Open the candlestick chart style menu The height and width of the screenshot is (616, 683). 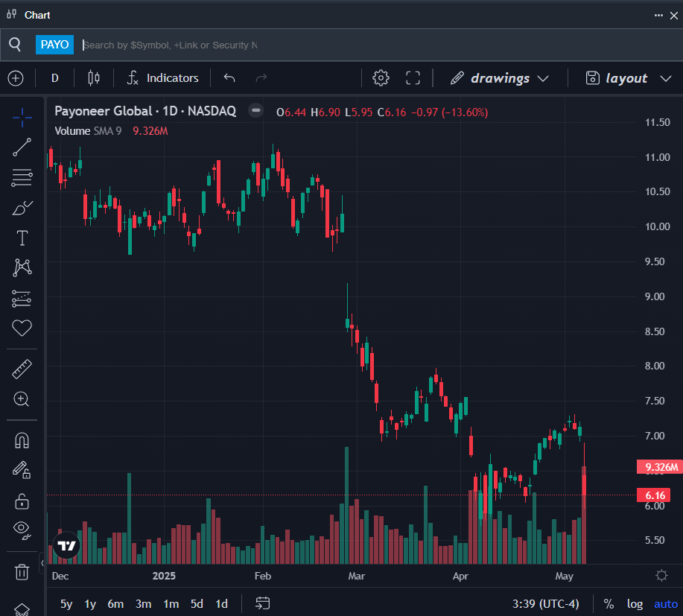coord(94,78)
